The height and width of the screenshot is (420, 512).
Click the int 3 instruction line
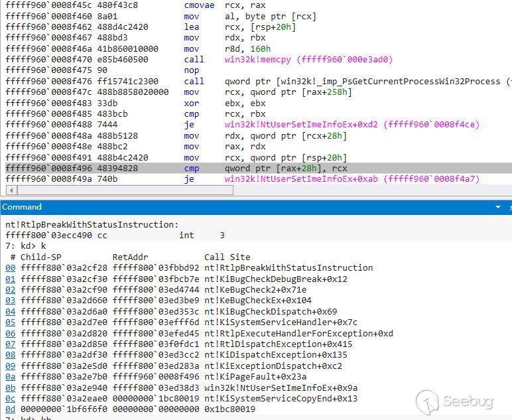[x=115, y=235]
